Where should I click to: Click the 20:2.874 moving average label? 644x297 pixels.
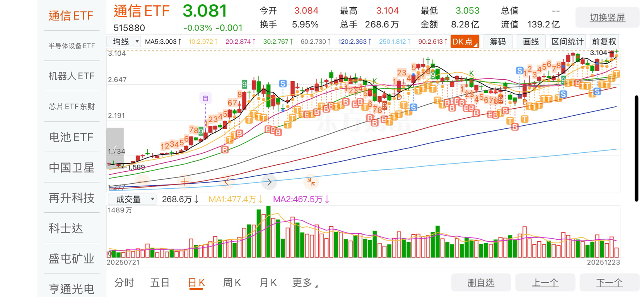coord(241,42)
